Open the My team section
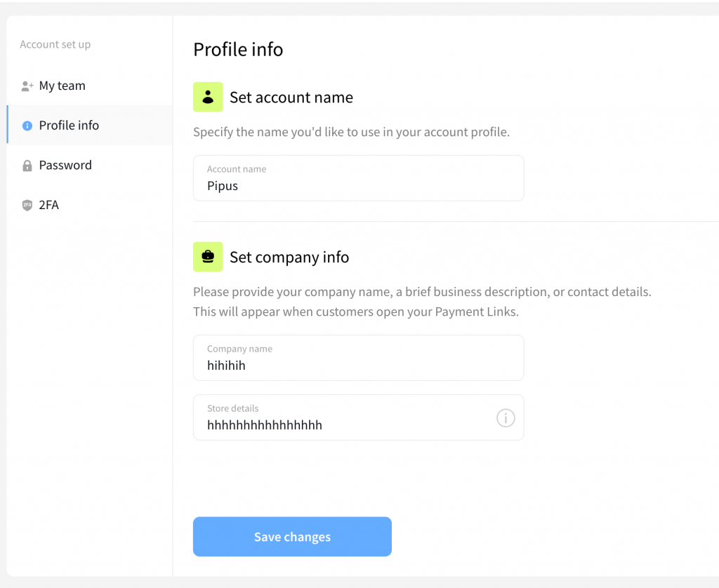This screenshot has height=588, width=719. pos(62,86)
